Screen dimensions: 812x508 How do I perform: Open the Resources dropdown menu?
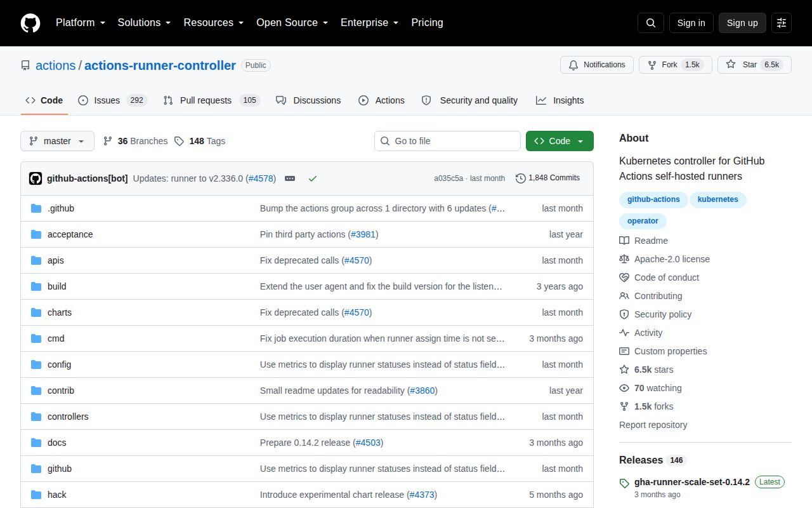[x=214, y=23]
